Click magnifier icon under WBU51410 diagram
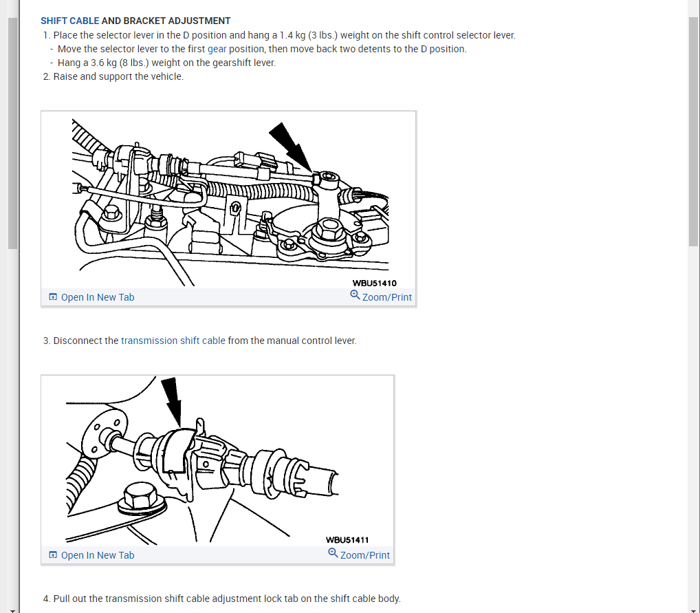The width and height of the screenshot is (700, 613). 355,295
